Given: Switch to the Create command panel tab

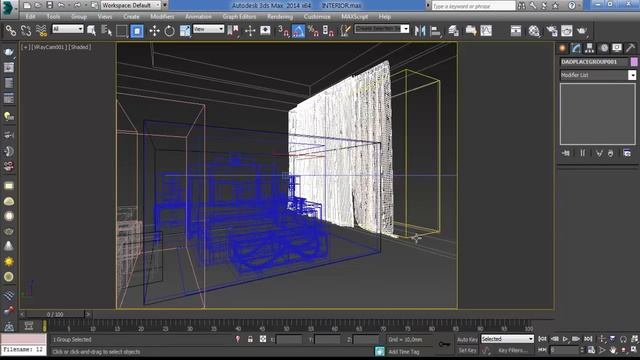Looking at the screenshot, I should coord(563,48).
